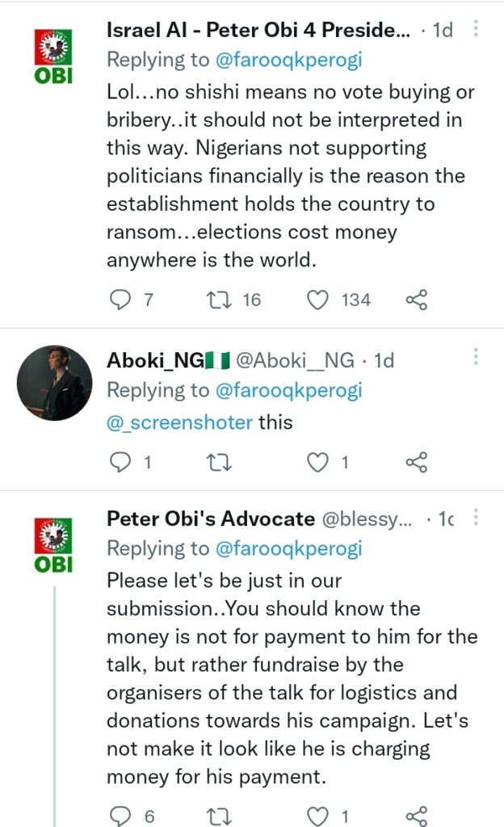
Task: Reply to Israel AI's tweet
Action: [x=120, y=300]
